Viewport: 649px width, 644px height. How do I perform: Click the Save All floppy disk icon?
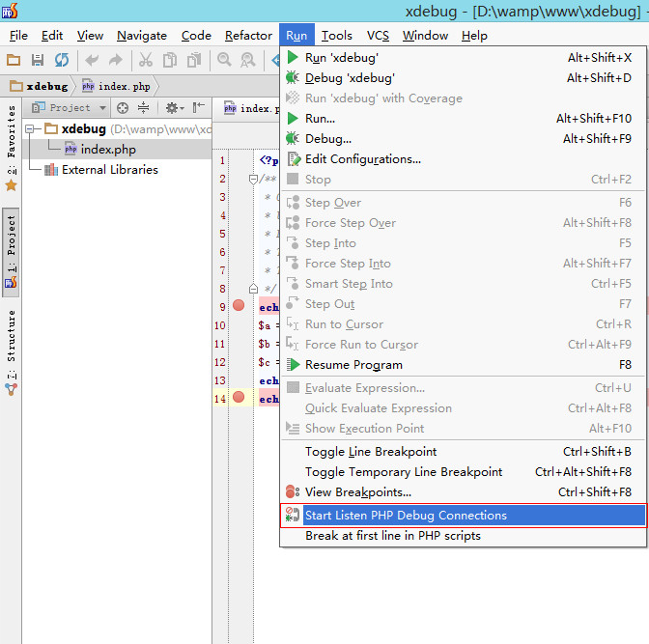[x=38, y=60]
